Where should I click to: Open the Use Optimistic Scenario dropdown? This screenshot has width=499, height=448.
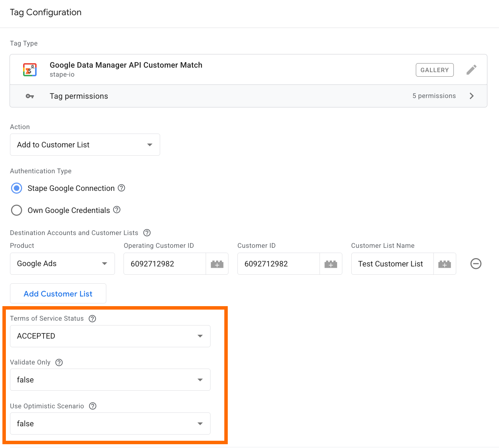(x=110, y=423)
